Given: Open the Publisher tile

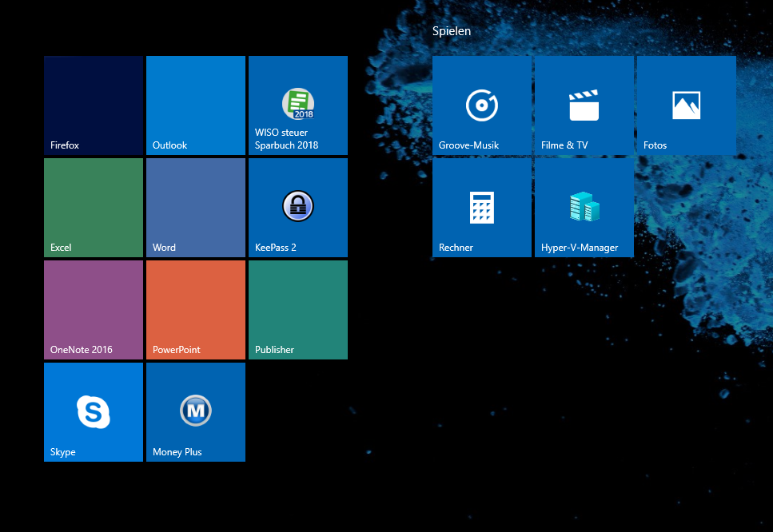Looking at the screenshot, I should point(297,310).
